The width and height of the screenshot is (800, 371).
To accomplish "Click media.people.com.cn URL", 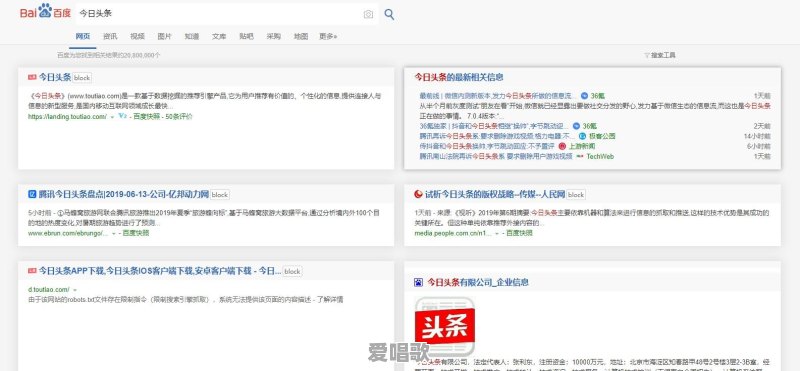I will point(453,233).
